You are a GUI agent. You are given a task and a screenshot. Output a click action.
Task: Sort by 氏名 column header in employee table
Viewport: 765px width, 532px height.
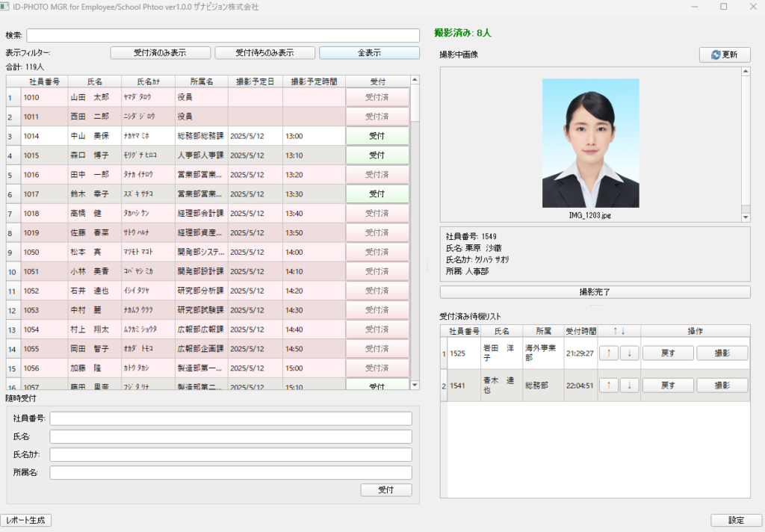95,81
